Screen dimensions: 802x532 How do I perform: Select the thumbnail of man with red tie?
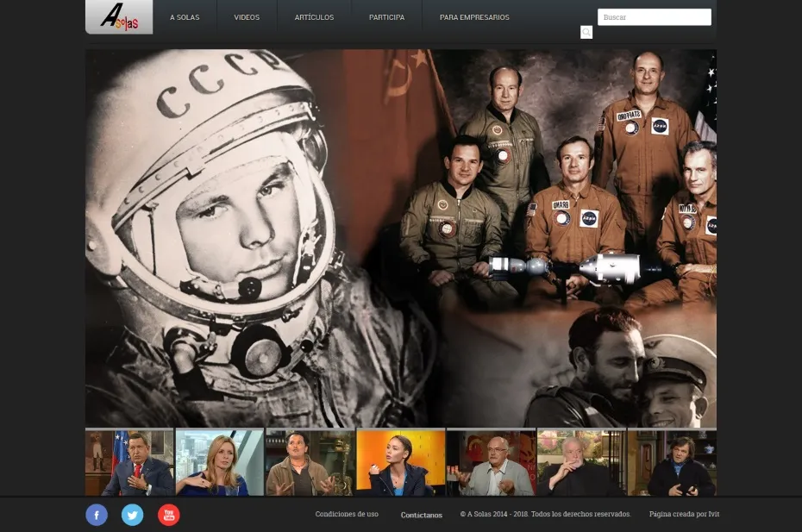tap(129, 463)
